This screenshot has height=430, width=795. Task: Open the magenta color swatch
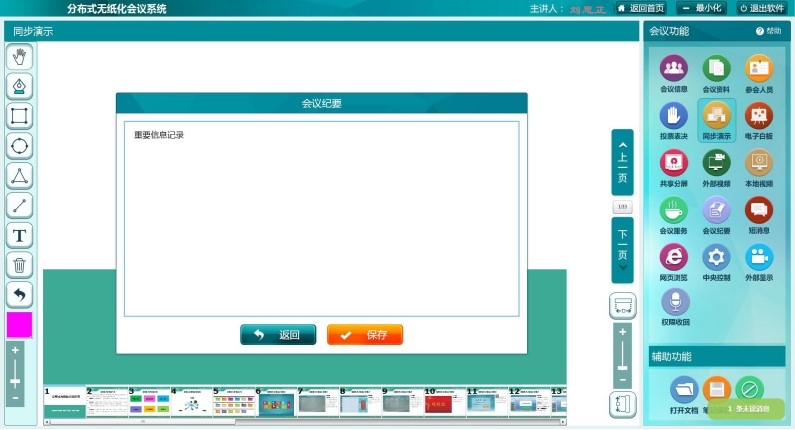(19, 325)
